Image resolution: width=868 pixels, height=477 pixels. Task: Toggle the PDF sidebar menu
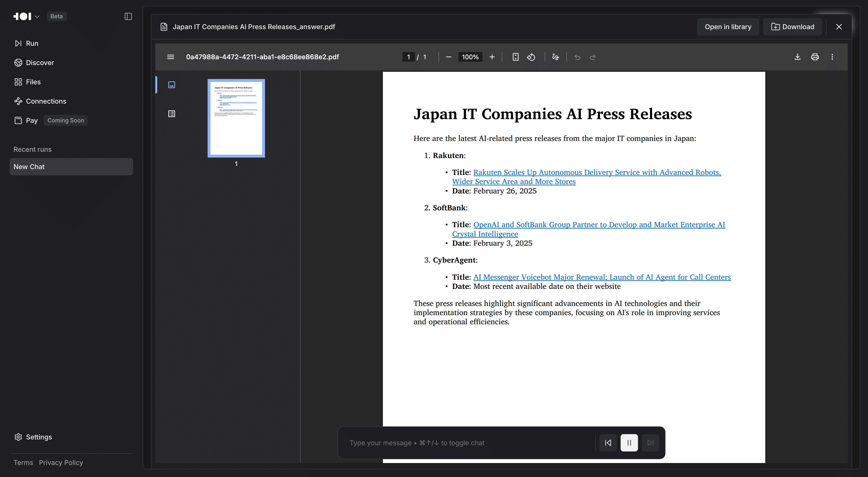(170, 57)
